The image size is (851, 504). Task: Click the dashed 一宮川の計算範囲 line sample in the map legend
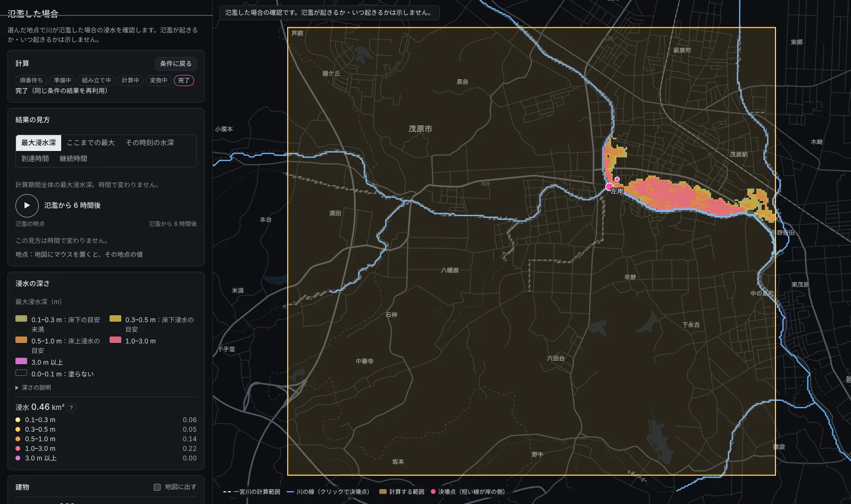[x=227, y=492]
